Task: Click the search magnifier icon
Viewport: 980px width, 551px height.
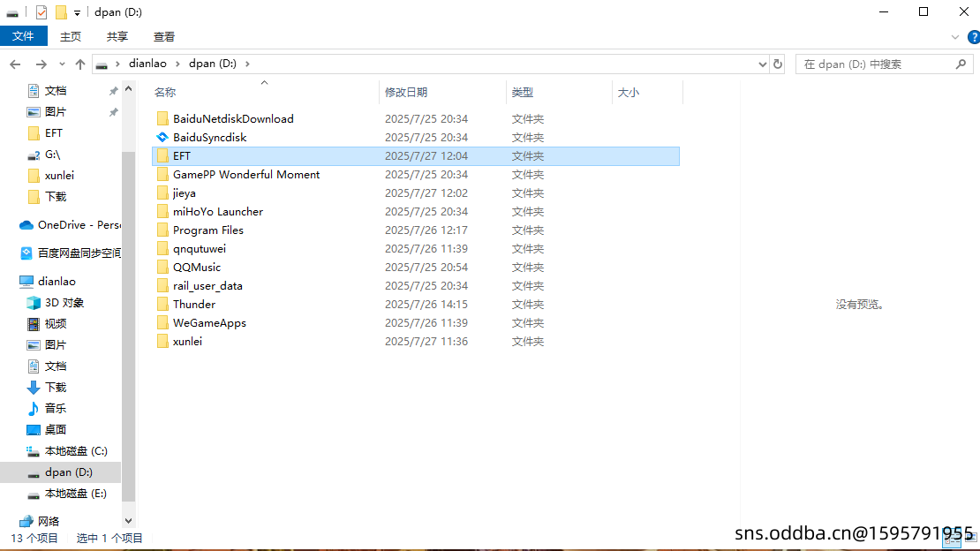Action: pos(961,64)
